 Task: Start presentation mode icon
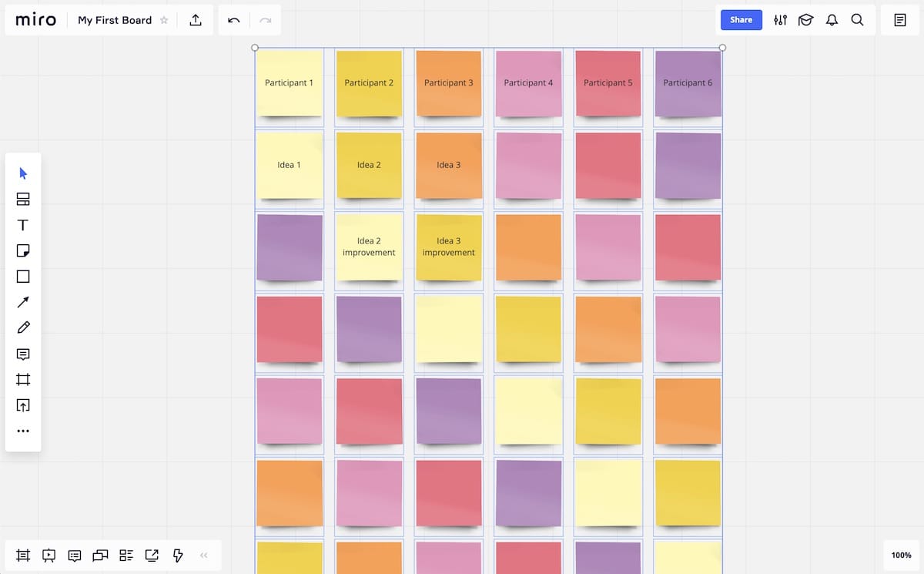tap(49, 555)
